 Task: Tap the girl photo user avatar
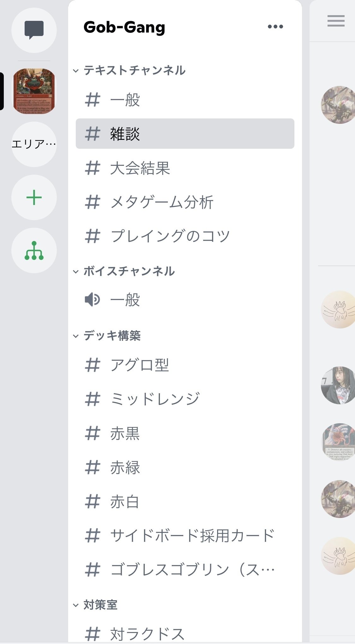pyautogui.click(x=338, y=385)
